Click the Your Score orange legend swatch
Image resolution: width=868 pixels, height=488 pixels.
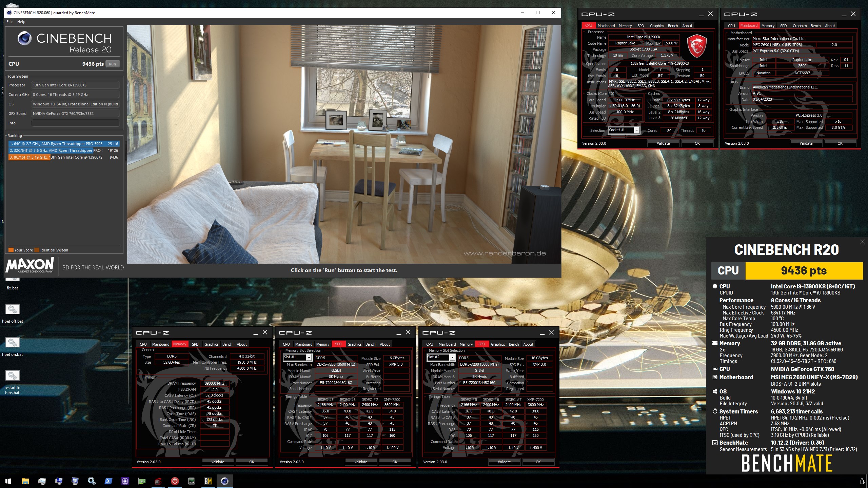(x=11, y=250)
